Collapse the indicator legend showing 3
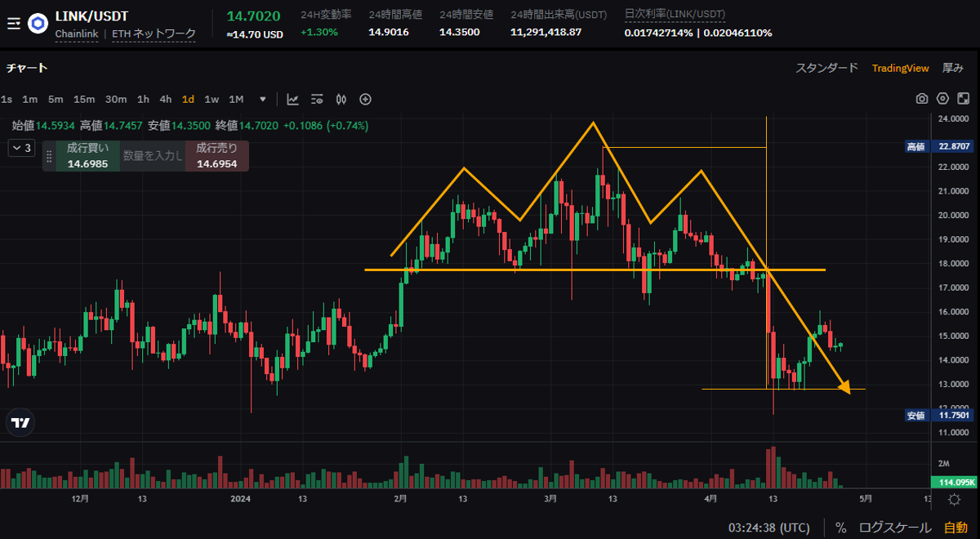The width and height of the screenshot is (980, 539). (21, 148)
